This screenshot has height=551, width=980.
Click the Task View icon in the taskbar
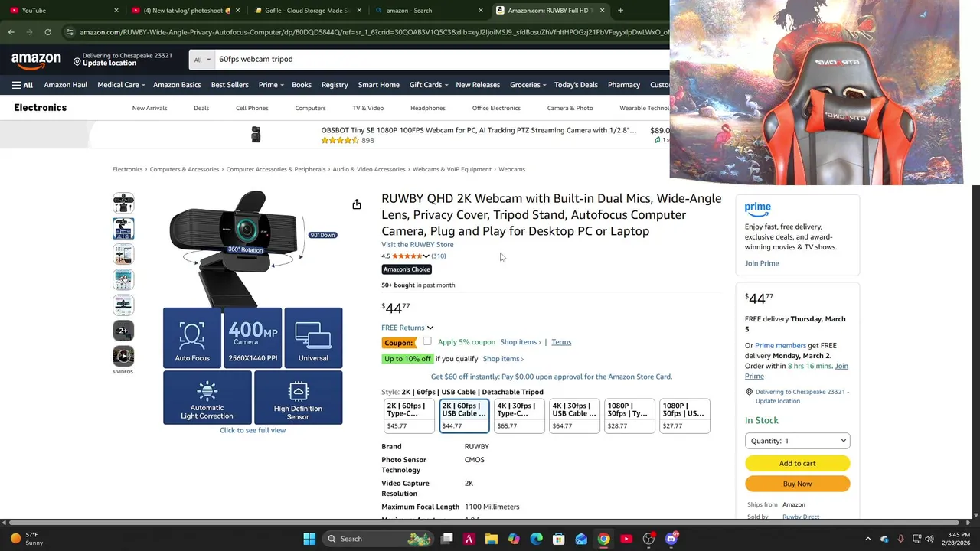(x=447, y=539)
